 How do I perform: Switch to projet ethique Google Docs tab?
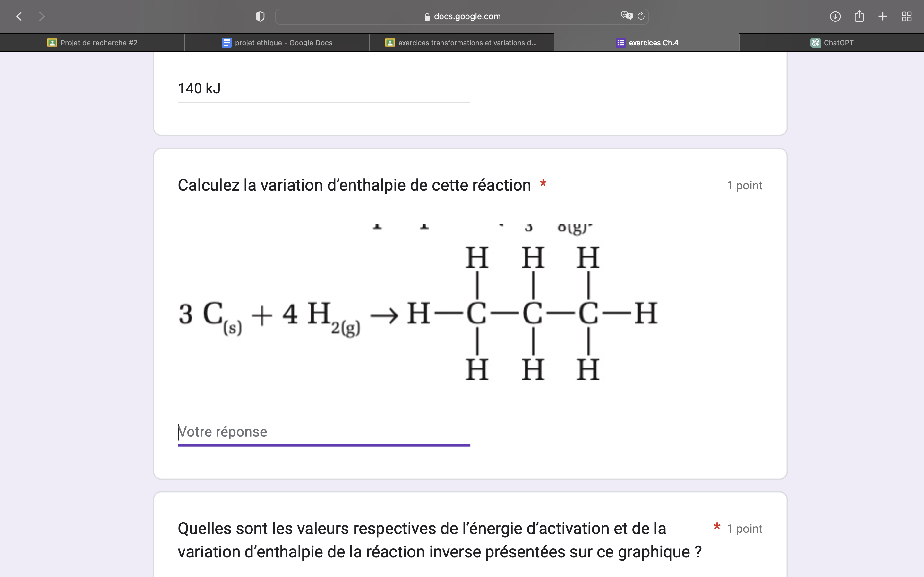pos(277,43)
